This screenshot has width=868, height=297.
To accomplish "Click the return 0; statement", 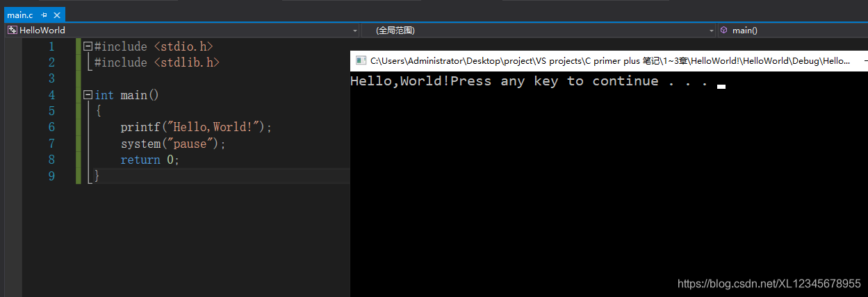I will click(x=149, y=160).
